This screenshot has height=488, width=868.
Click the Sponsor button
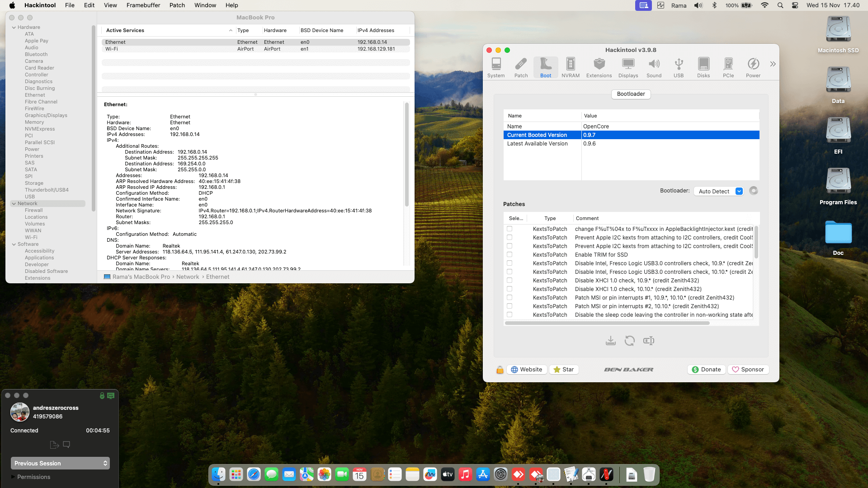[748, 370]
